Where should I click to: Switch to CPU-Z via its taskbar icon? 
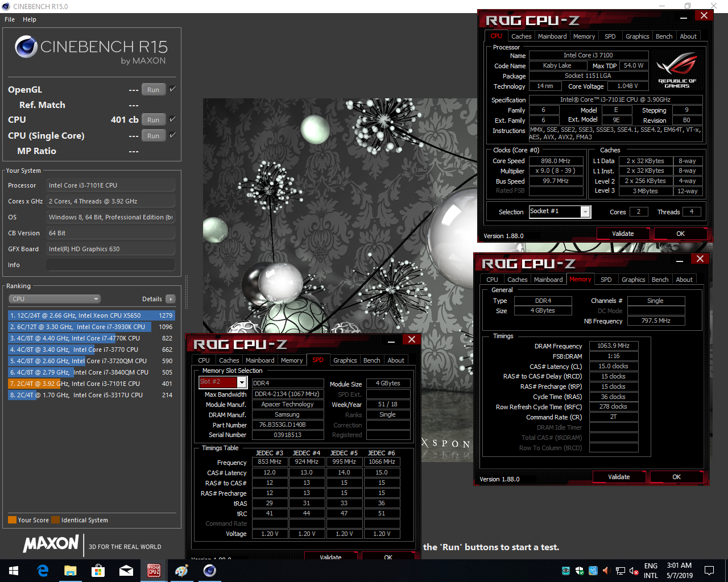pyautogui.click(x=154, y=571)
